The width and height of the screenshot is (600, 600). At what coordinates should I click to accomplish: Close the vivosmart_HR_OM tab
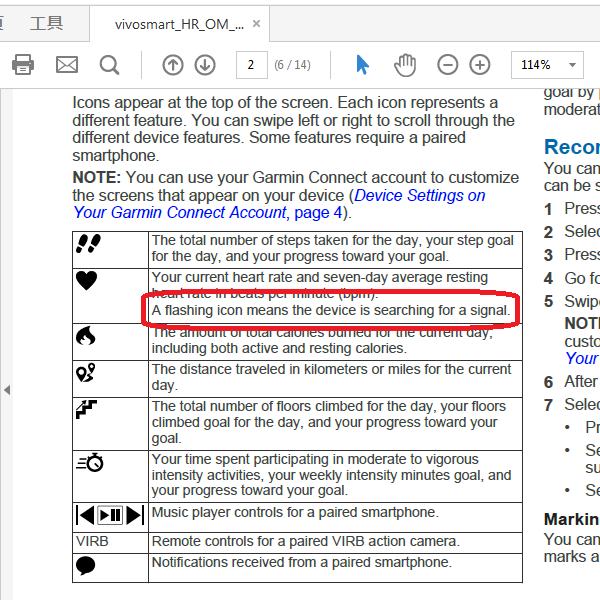pos(256,24)
